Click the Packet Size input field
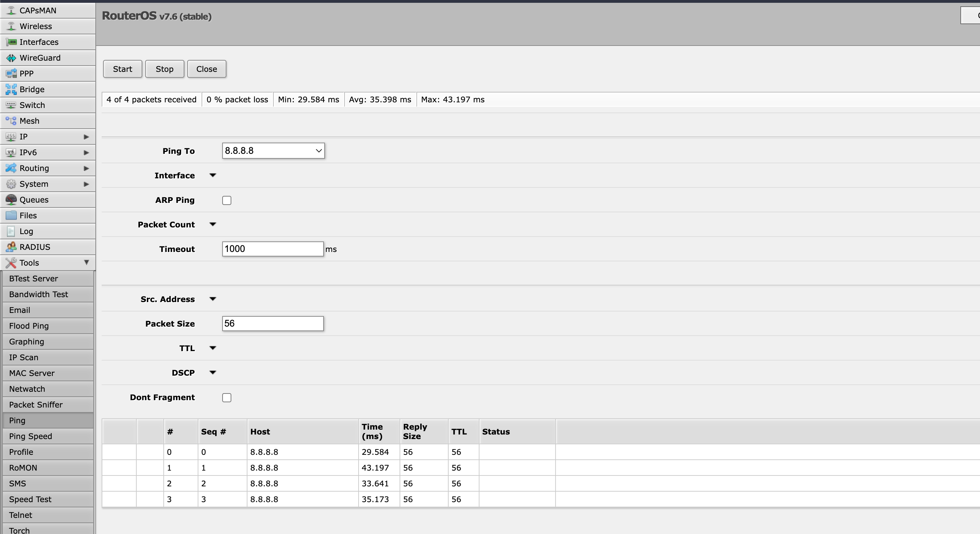 point(273,324)
